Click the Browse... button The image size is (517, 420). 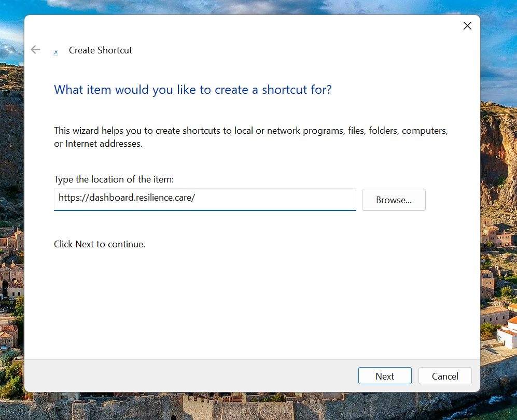394,200
